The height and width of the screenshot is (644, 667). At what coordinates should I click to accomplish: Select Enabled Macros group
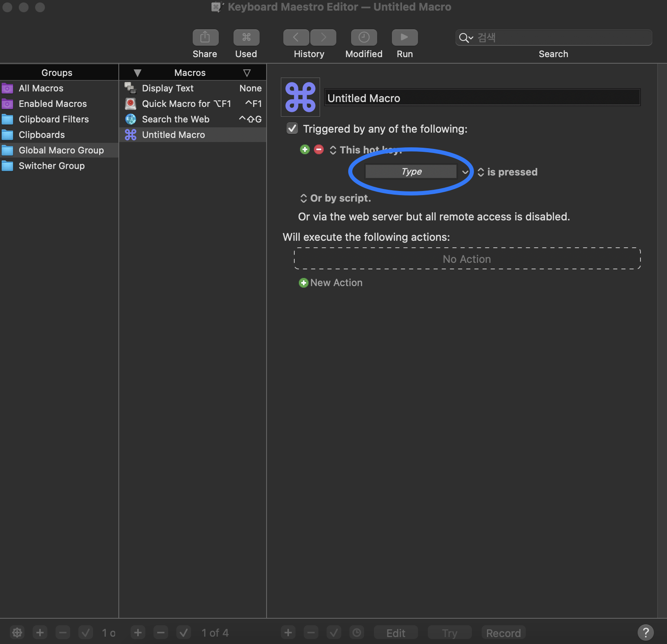pos(59,104)
